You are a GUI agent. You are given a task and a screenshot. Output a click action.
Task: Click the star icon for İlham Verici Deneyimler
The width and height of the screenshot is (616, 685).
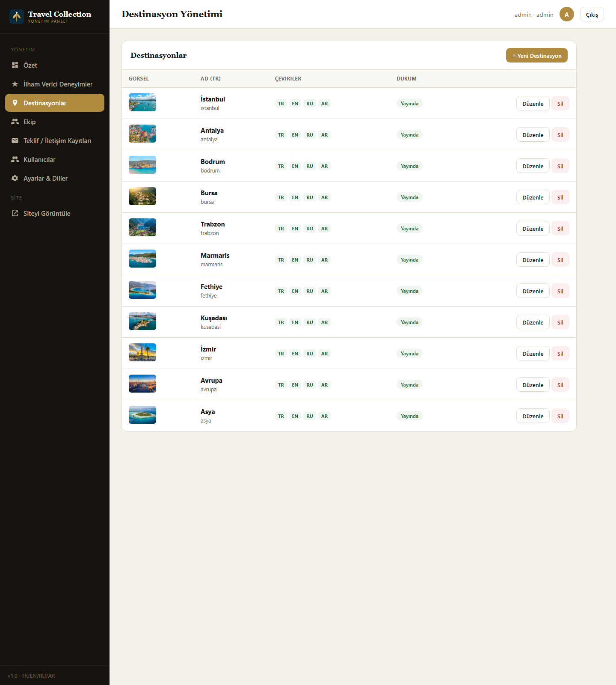[15, 84]
